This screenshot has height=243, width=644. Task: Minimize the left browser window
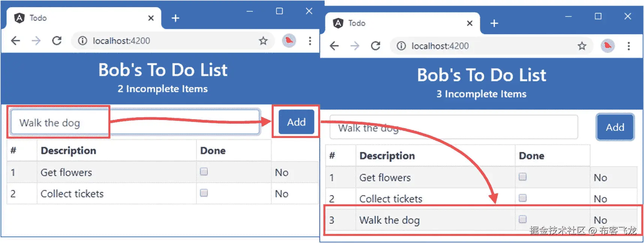[x=250, y=11]
